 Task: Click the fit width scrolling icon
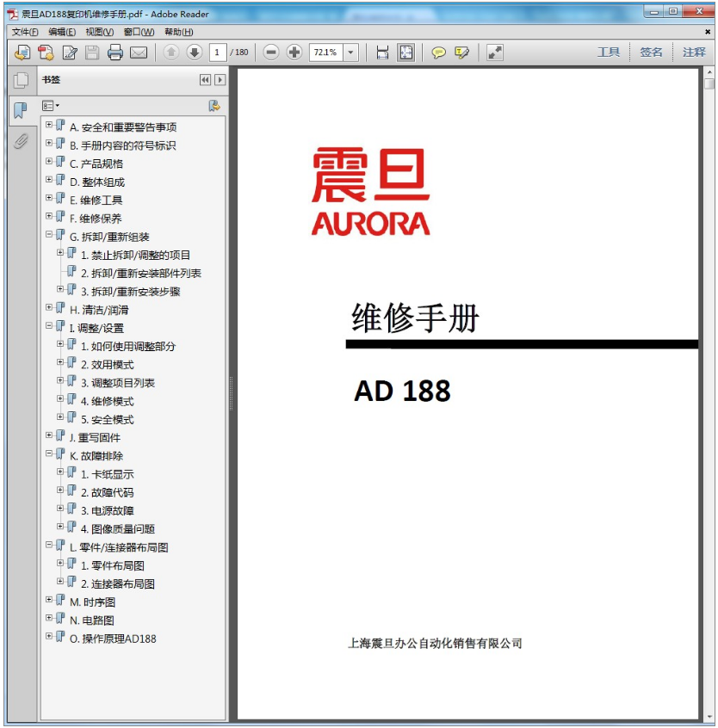(x=382, y=52)
